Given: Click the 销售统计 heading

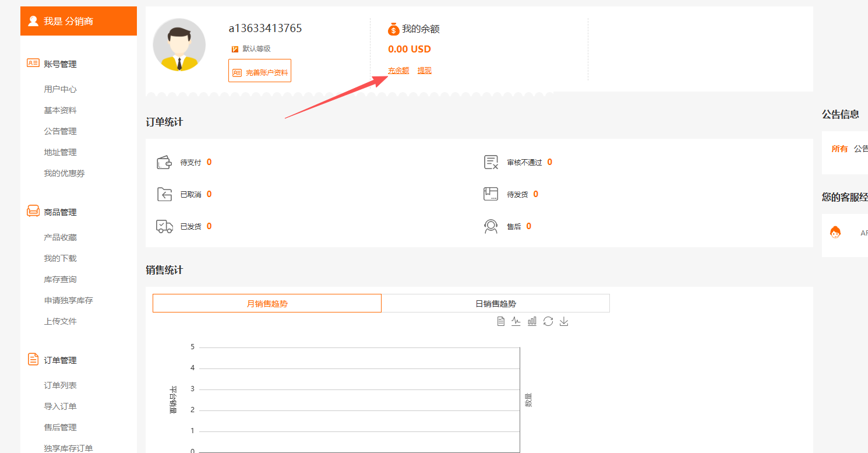Looking at the screenshot, I should coord(164,270).
